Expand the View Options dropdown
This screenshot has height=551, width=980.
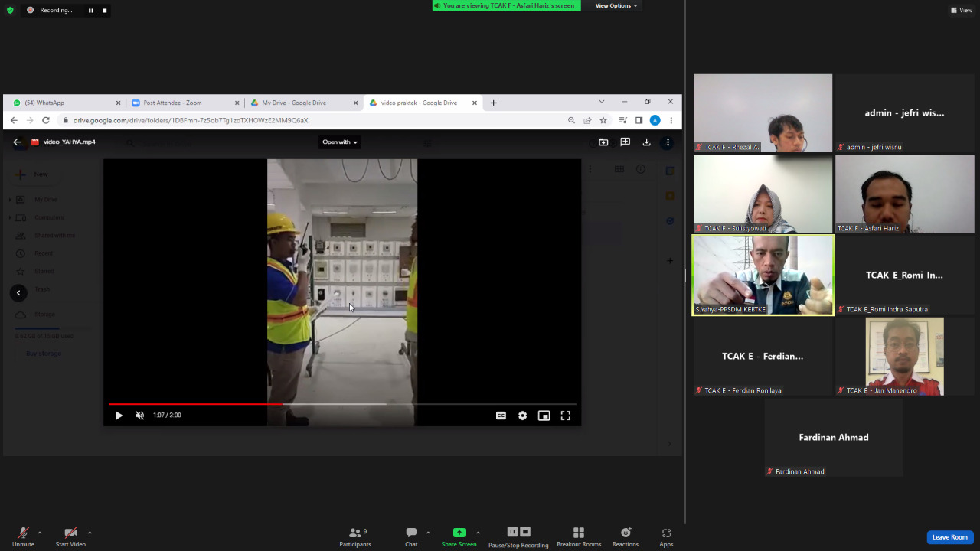click(616, 5)
